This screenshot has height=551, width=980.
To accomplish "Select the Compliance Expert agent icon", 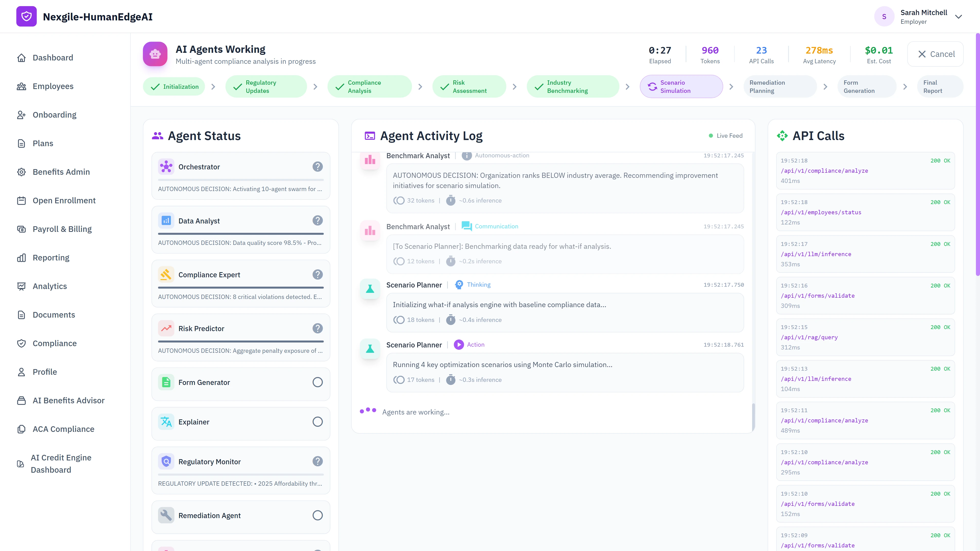I will coord(166,274).
